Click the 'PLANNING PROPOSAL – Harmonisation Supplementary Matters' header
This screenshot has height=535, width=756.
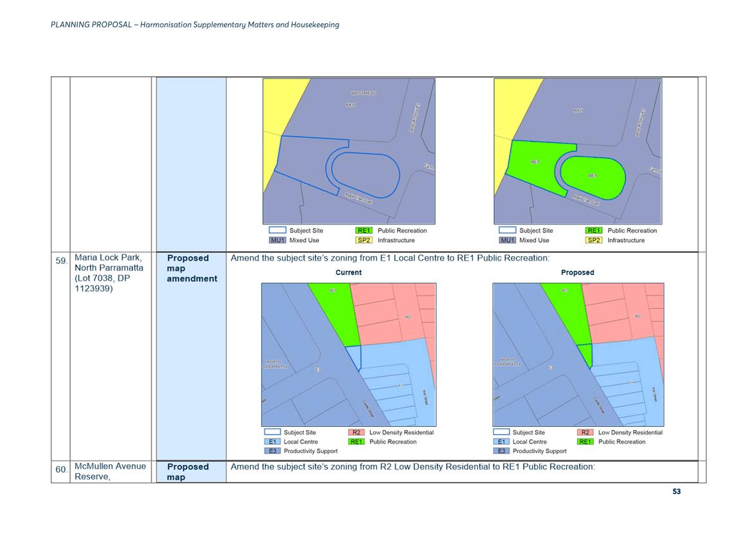click(x=195, y=24)
